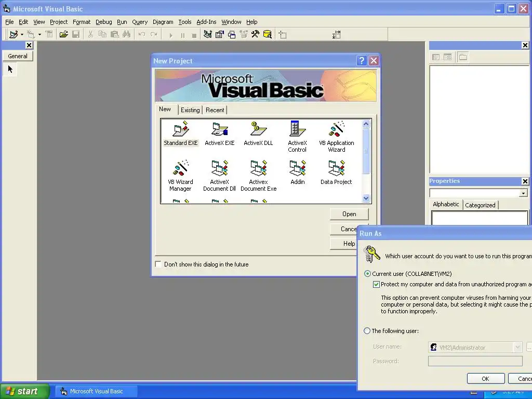Click the Toolbox hammer-and-wrench toolbar icon

point(255,35)
